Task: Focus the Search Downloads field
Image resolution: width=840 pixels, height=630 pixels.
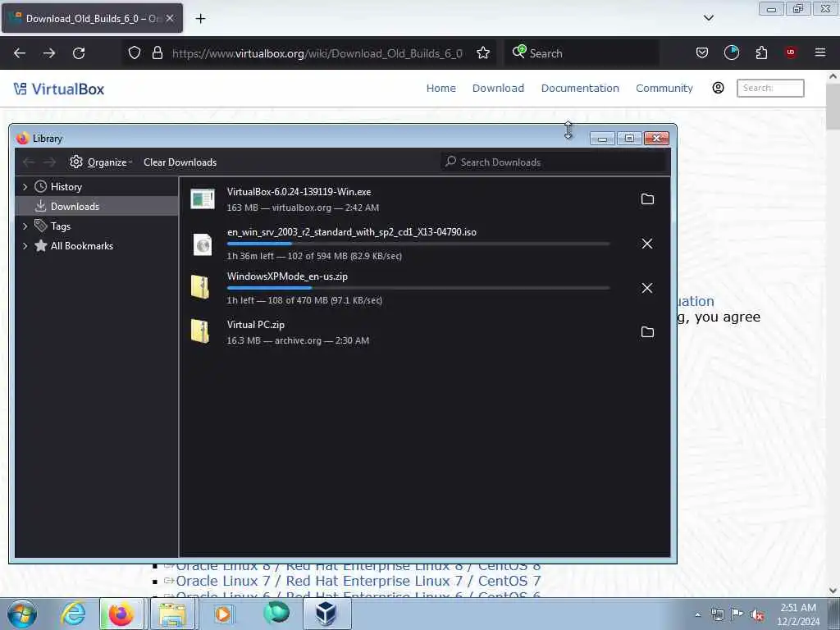Action: [554, 162]
